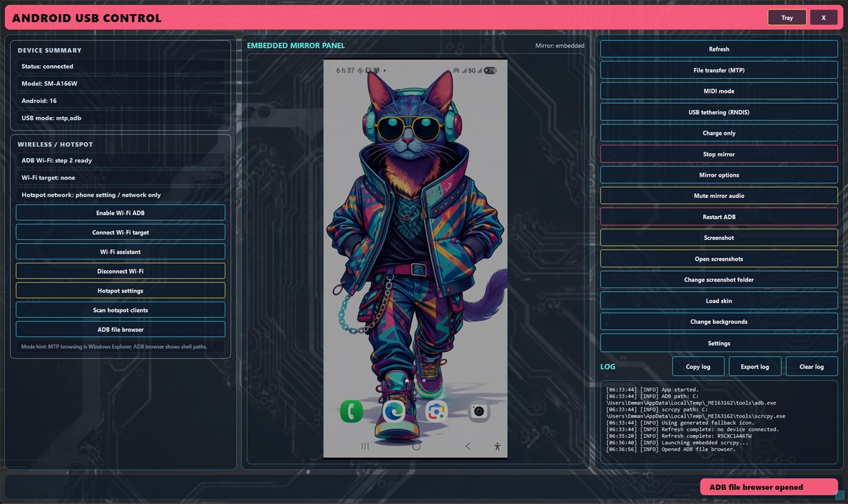The height and width of the screenshot is (504, 848).
Task: Click 'Refresh complete: no device connected.' log line
Action: pos(692,430)
